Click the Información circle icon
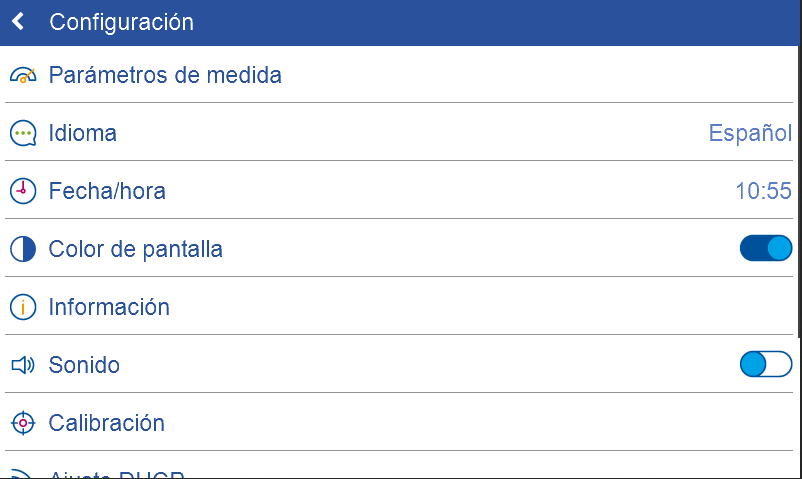Image resolution: width=802 pixels, height=479 pixels. tap(22, 307)
